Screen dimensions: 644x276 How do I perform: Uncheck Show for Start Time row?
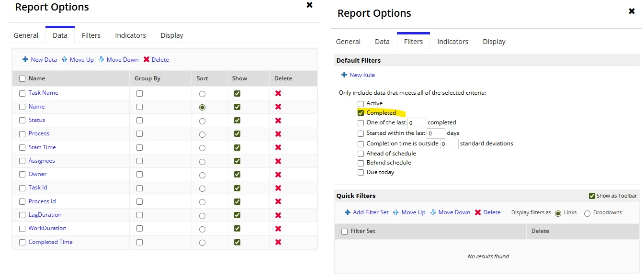pos(237,148)
